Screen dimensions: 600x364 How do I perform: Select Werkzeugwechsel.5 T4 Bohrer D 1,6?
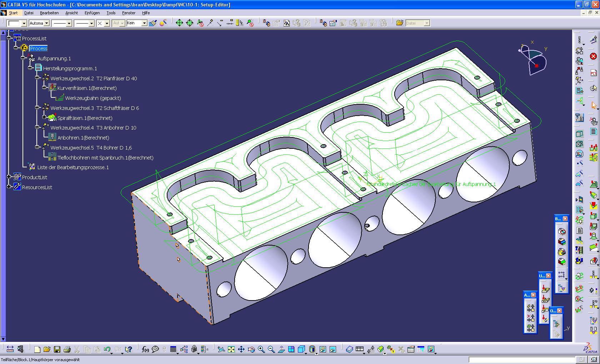[x=91, y=148]
